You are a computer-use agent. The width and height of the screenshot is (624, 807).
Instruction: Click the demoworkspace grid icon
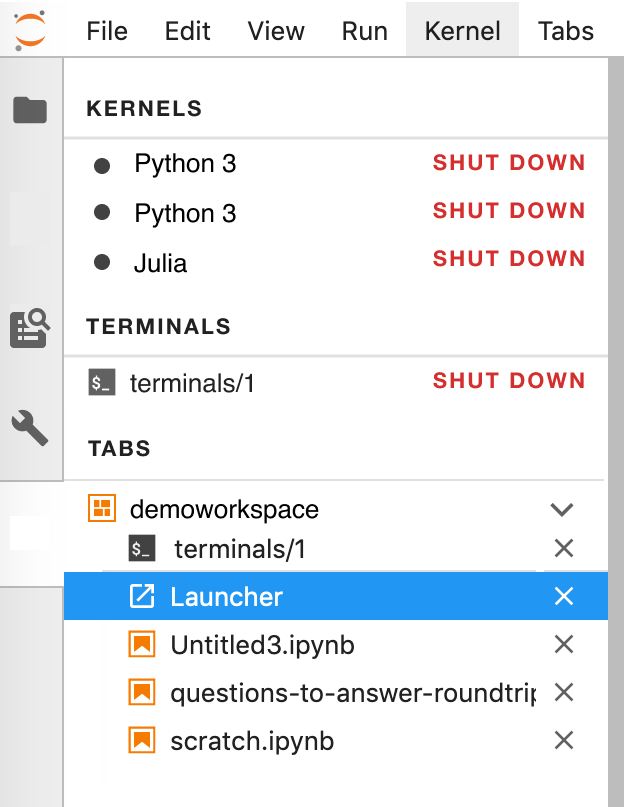click(x=101, y=508)
